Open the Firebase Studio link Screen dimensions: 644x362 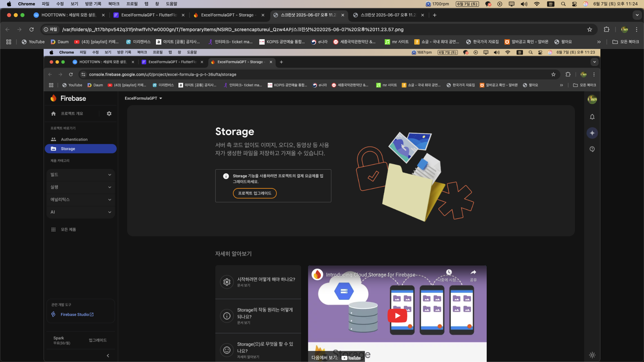coord(77,315)
